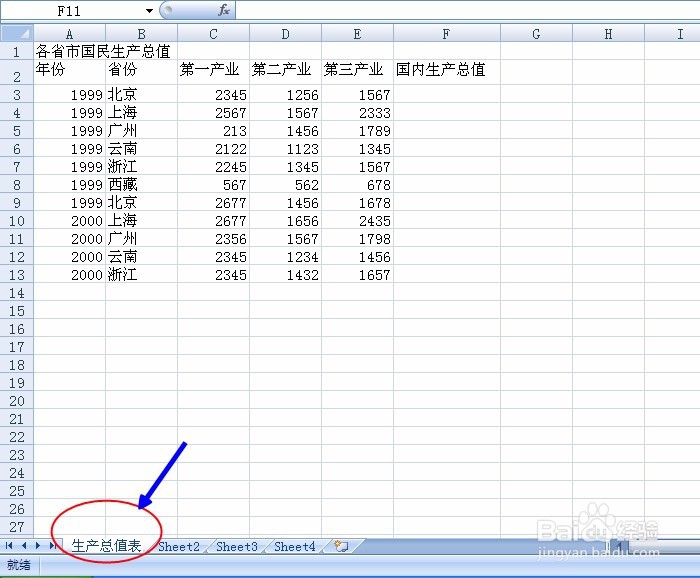The width and height of the screenshot is (700, 578).
Task: Select column F header
Action: (447, 33)
